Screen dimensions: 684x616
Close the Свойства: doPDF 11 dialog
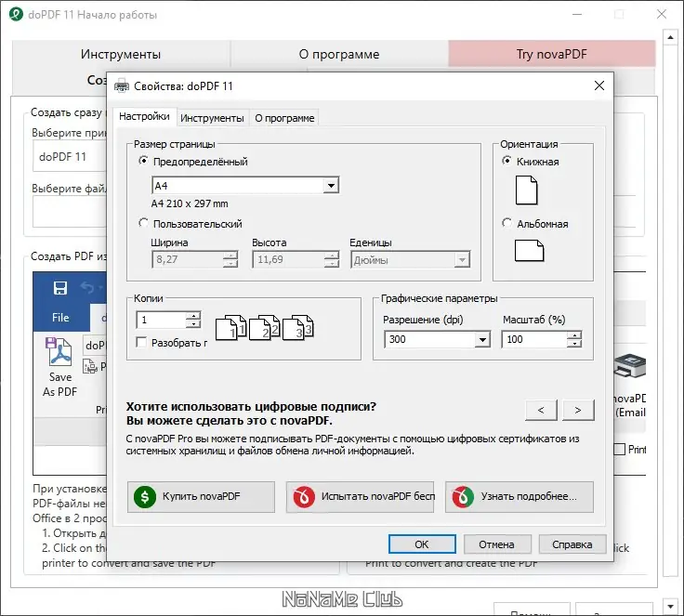pos(599,85)
